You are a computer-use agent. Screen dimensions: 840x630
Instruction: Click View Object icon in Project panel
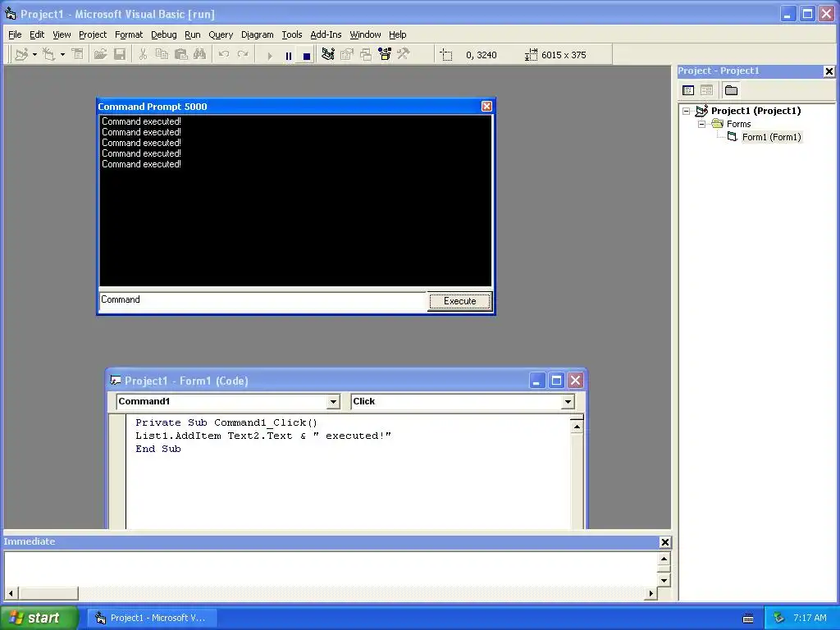(x=706, y=90)
